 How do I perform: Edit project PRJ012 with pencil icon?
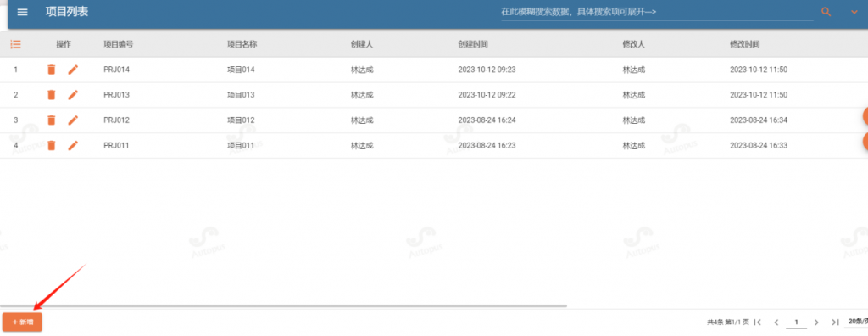tap(73, 120)
